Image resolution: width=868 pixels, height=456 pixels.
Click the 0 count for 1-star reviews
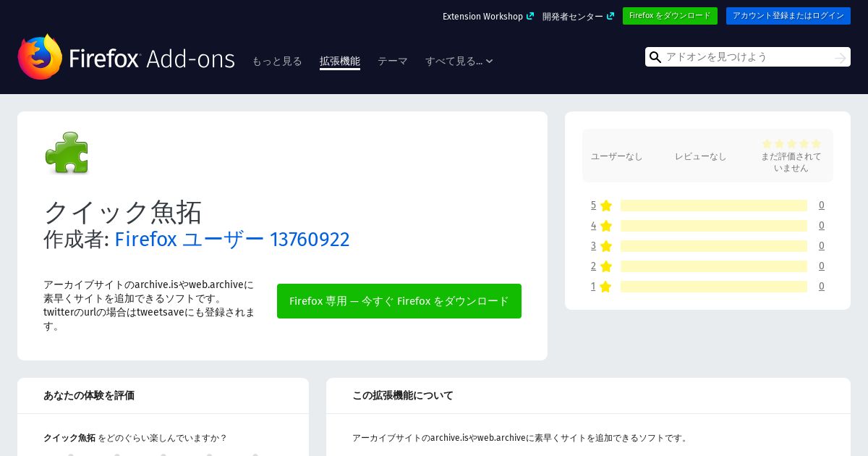(x=822, y=287)
